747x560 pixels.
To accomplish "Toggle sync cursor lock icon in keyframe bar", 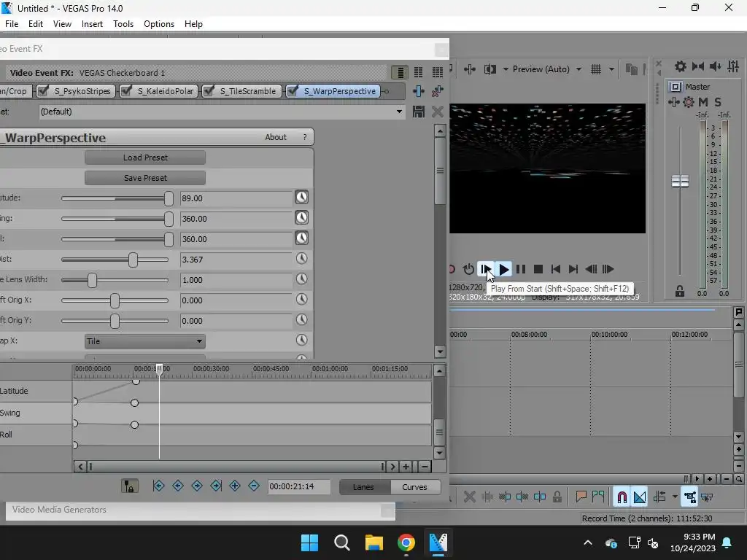I will pyautogui.click(x=129, y=486).
